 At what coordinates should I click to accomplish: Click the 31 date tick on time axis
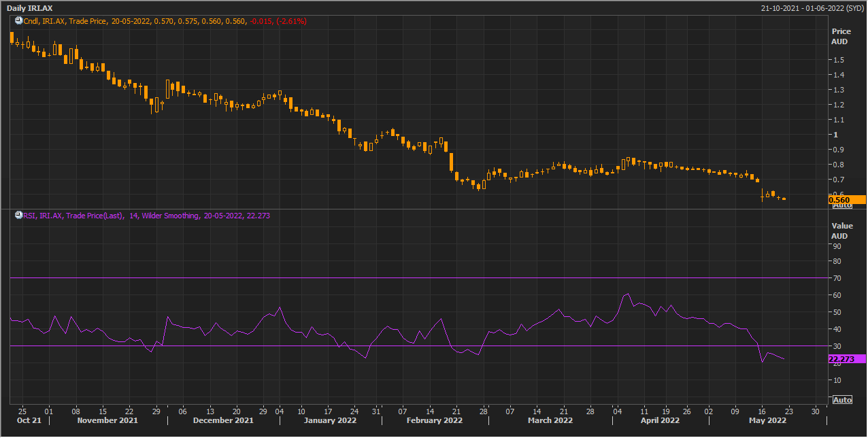(375, 411)
